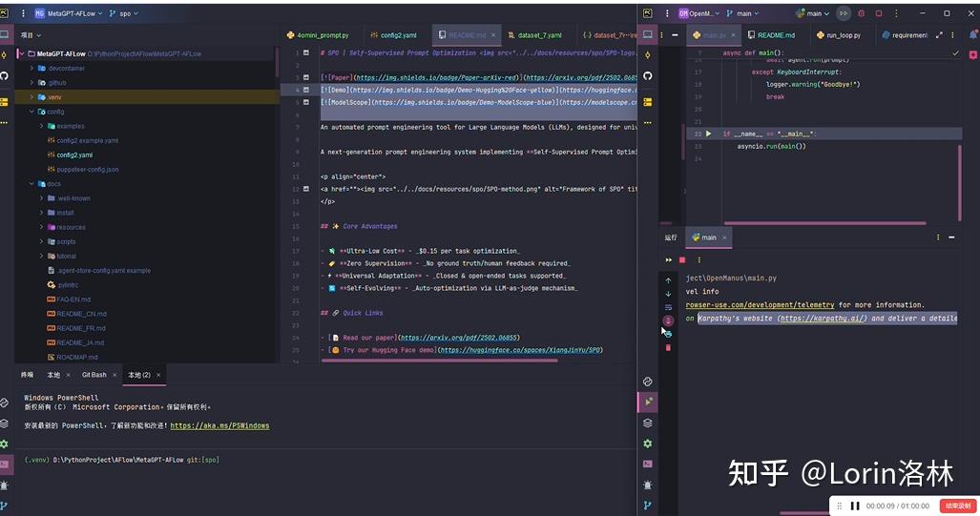The image size is (980, 516).
Task: Click scroll-up arrow icon in run console
Action: [x=668, y=279]
